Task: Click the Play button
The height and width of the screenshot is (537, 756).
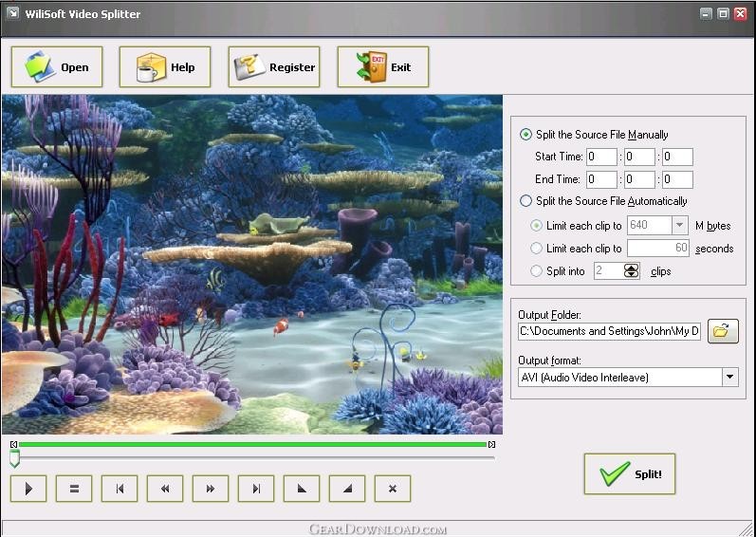Action: [x=28, y=489]
